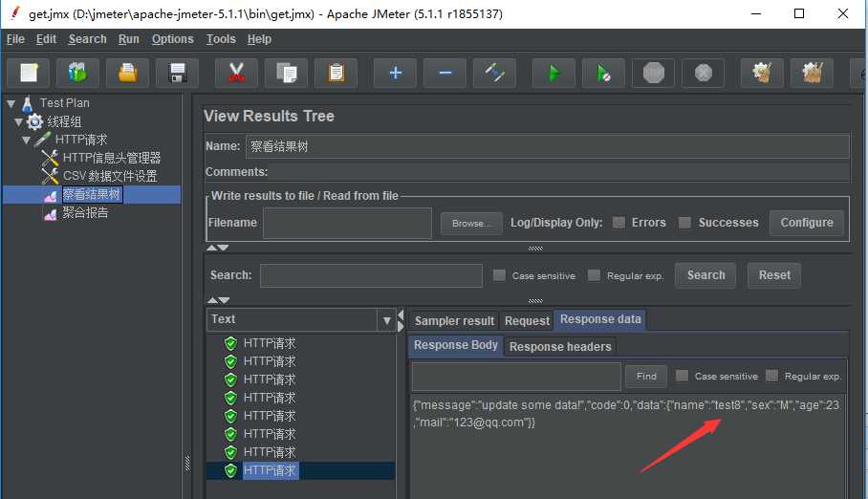Collapse the HTTP请求 tree node
The width and height of the screenshot is (868, 499).
[x=26, y=140]
